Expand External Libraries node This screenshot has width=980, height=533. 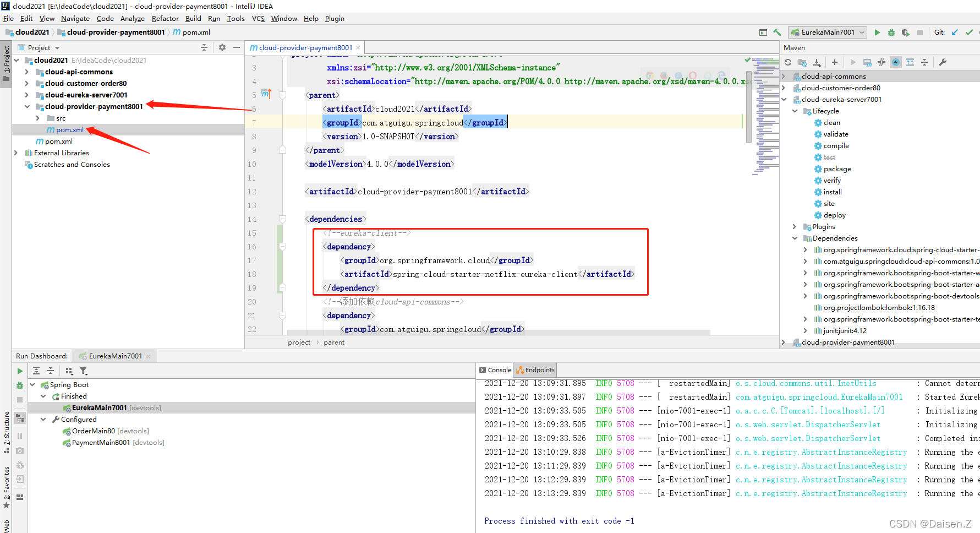pos(15,153)
